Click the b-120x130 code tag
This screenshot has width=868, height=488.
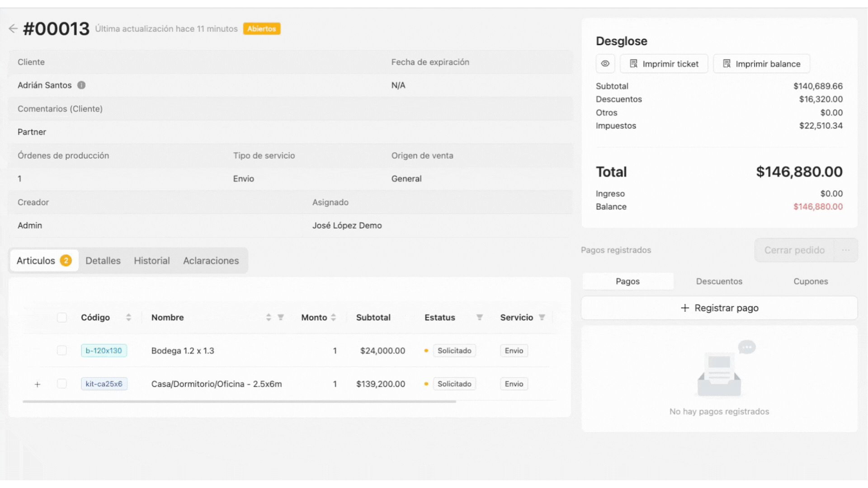coord(104,351)
